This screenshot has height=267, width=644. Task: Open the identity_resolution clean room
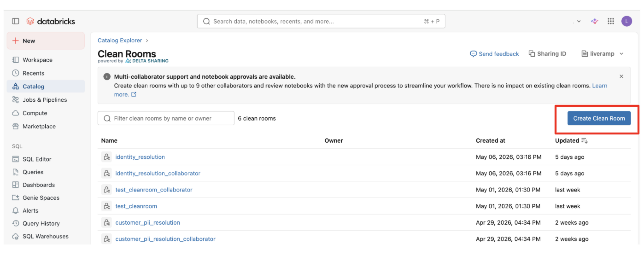pos(140,157)
